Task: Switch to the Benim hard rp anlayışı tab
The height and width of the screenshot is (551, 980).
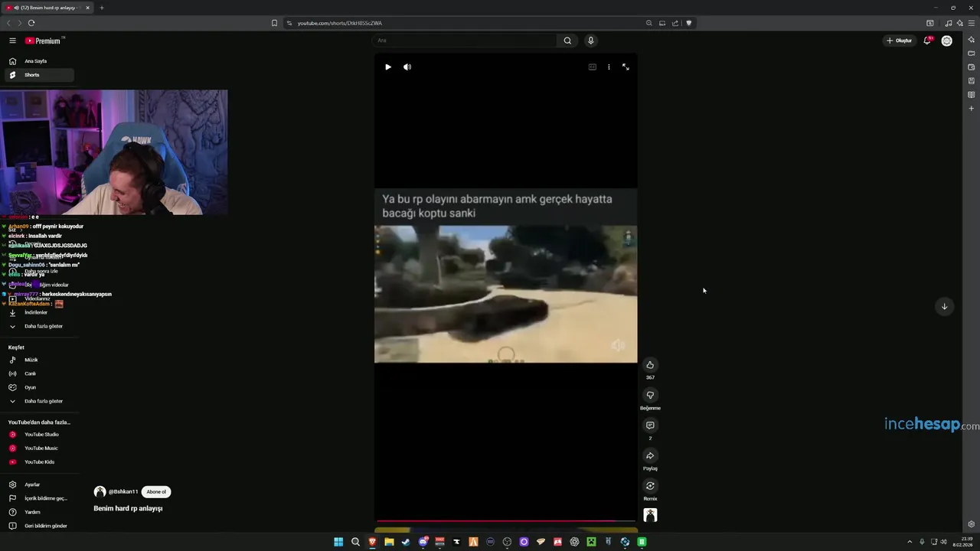Action: [x=48, y=8]
